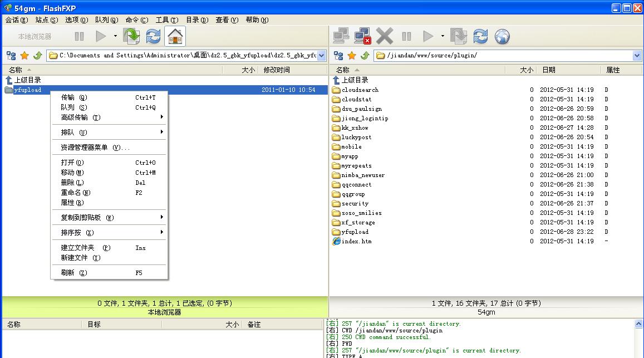Click the remote connect (computers) icon
Image resolution: width=644 pixels, height=358 pixels.
(341, 36)
